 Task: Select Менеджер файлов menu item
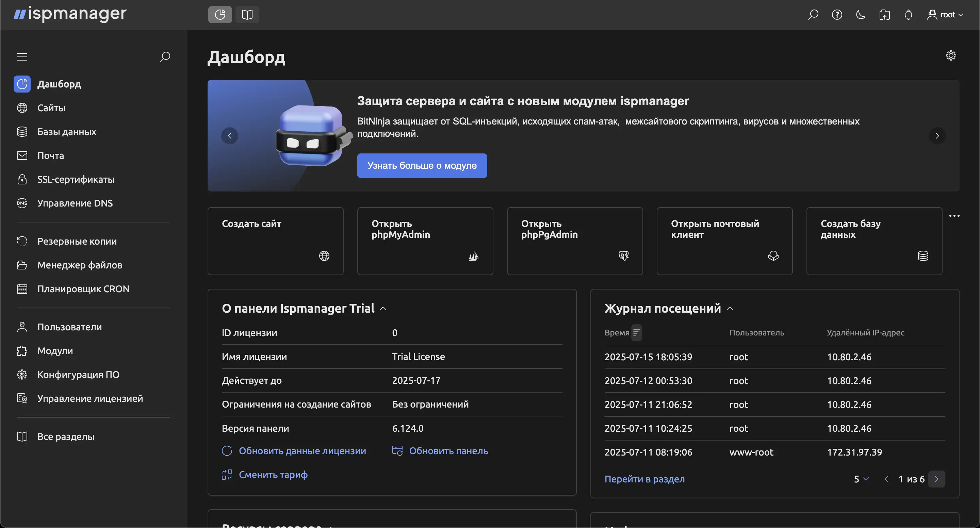click(80, 265)
